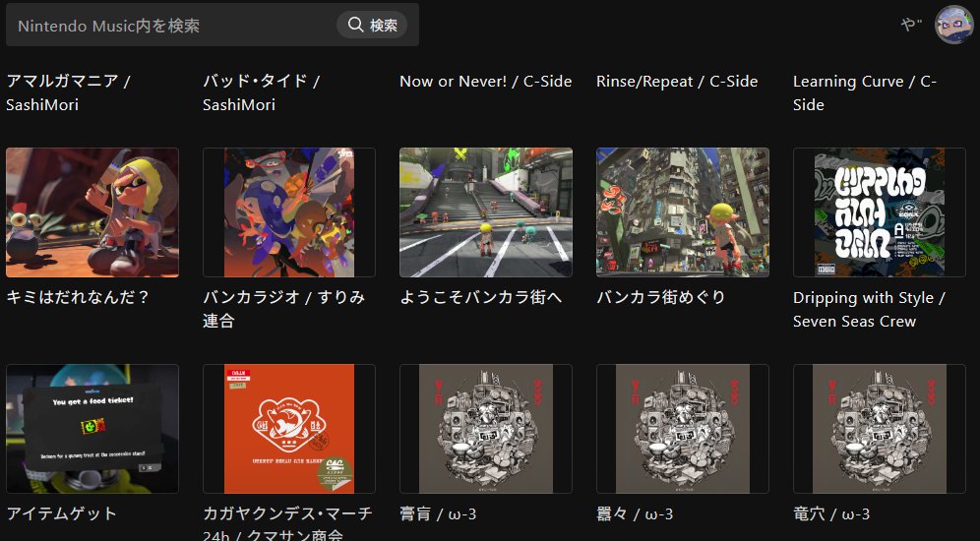Image resolution: width=980 pixels, height=541 pixels.
Task: Select the 膏肓 / ω-3 album thumbnail
Action: point(486,429)
